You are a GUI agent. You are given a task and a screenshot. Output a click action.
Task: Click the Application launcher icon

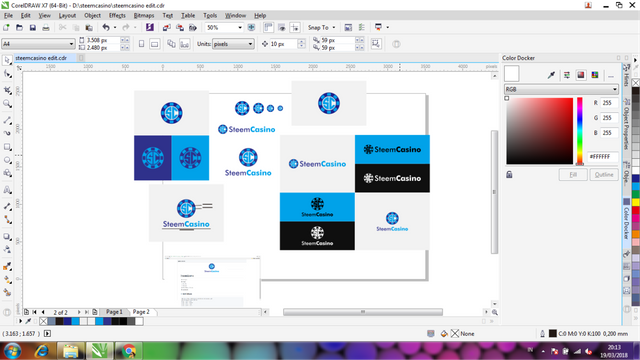378,27
